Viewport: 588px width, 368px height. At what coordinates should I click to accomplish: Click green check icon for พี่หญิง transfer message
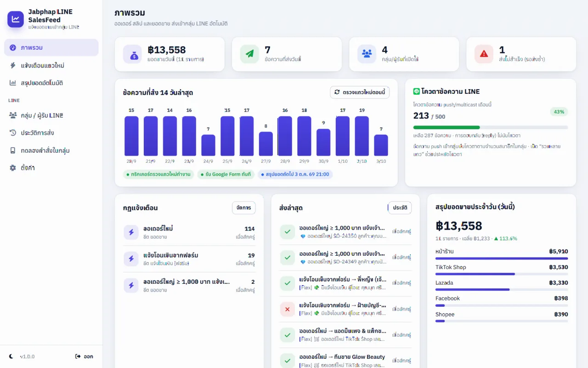click(288, 283)
